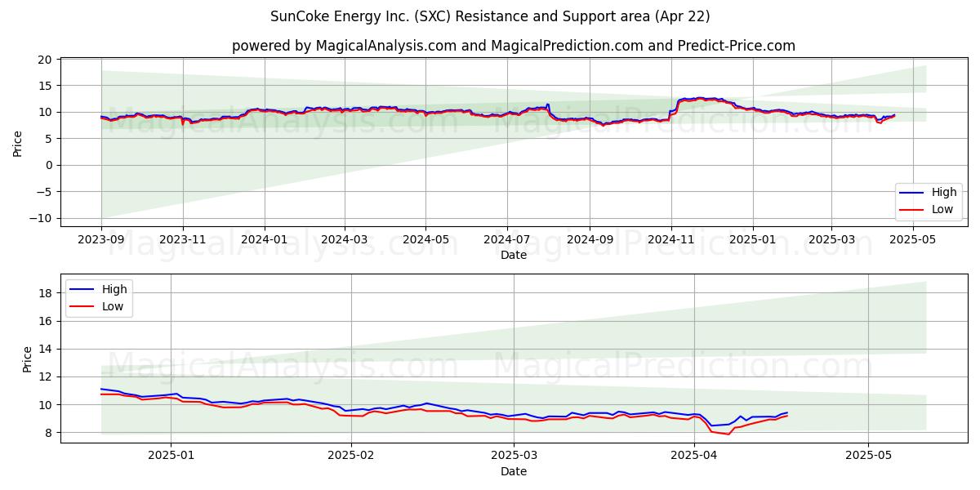The image size is (980, 490).
Task: Click the 2024-11 tick label
Action: pyautogui.click(x=670, y=239)
